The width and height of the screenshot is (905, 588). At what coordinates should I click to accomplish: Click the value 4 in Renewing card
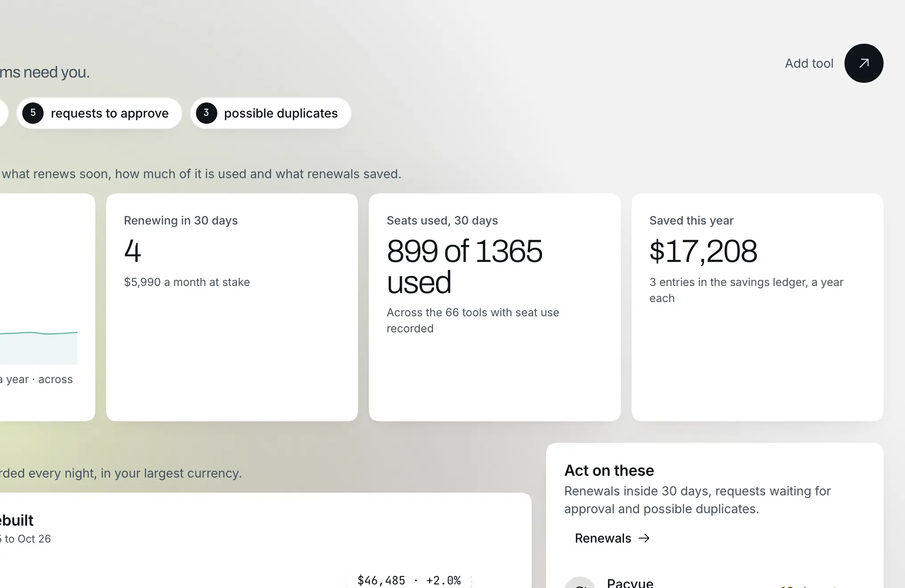click(132, 251)
